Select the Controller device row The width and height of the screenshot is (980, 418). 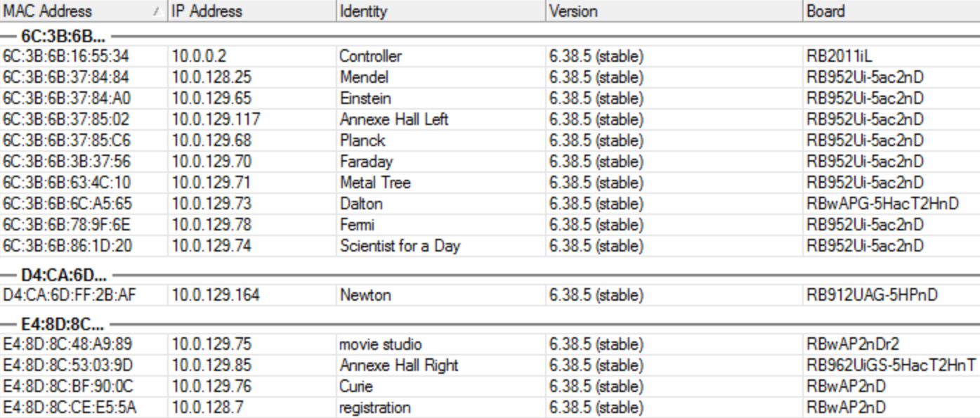pyautogui.click(x=370, y=55)
